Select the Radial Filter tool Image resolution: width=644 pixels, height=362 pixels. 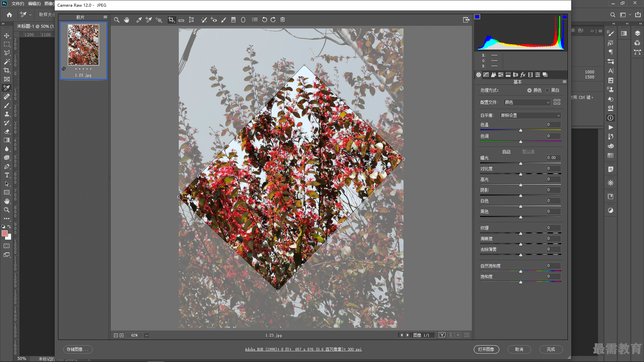tap(243, 20)
